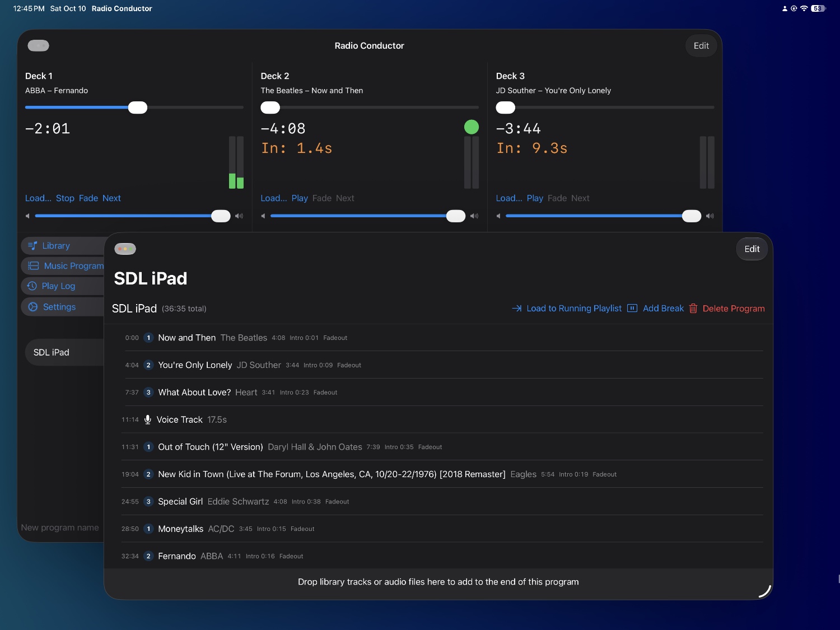
Task: Play Deck 3
Action: (535, 198)
